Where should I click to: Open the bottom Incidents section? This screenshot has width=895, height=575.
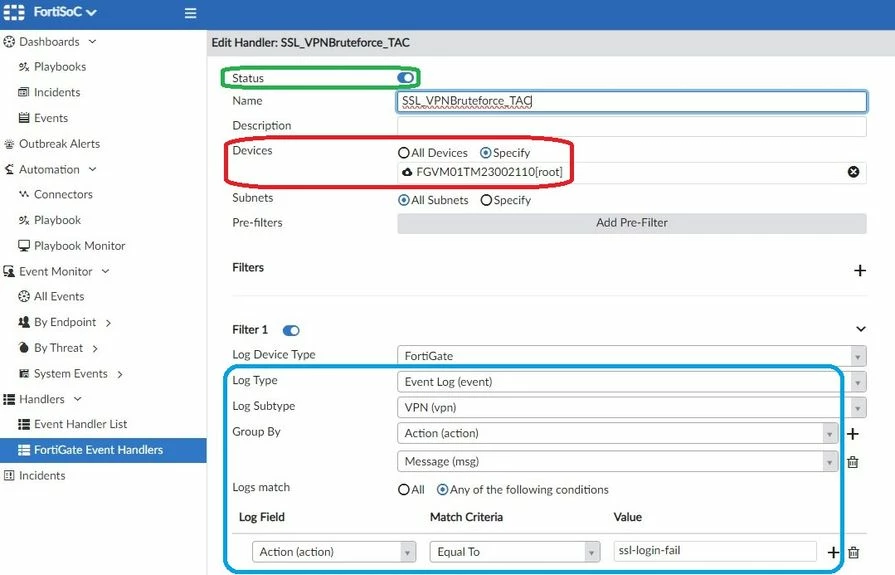tap(42, 476)
